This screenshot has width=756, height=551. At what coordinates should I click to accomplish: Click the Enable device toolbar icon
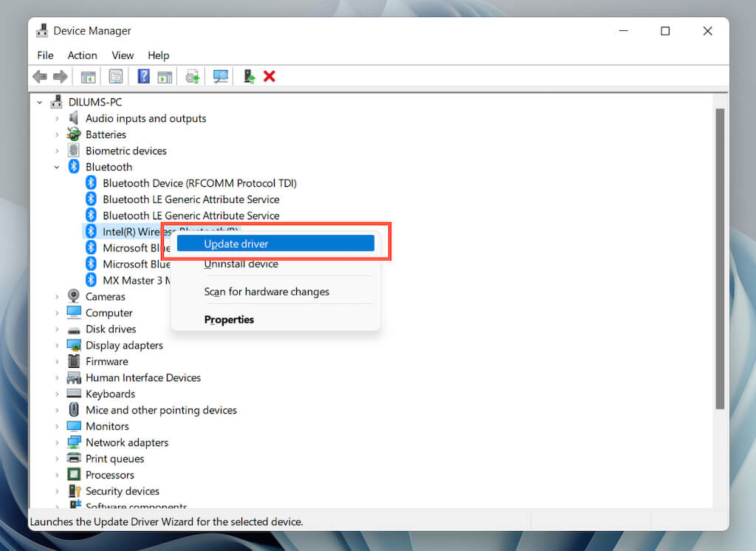pos(249,76)
